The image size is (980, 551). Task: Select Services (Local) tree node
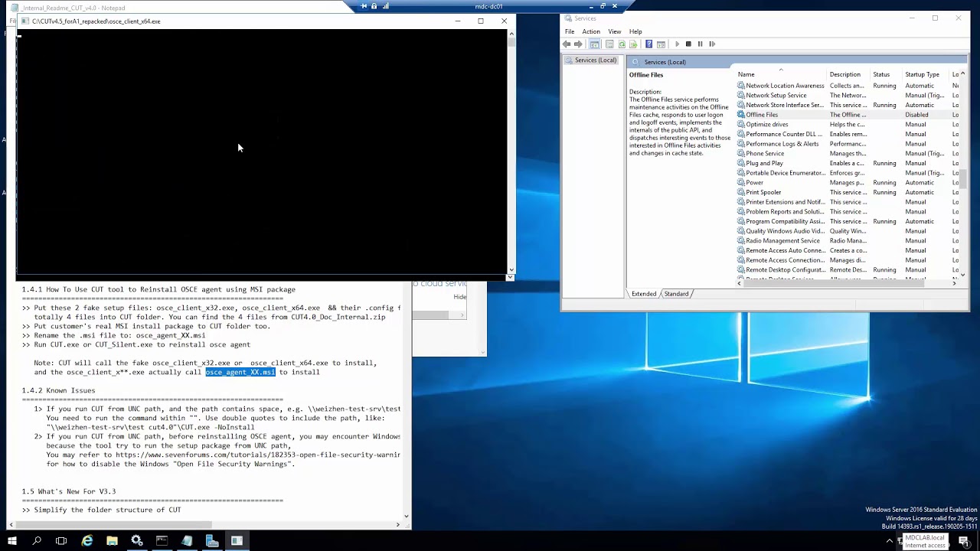[591, 60]
